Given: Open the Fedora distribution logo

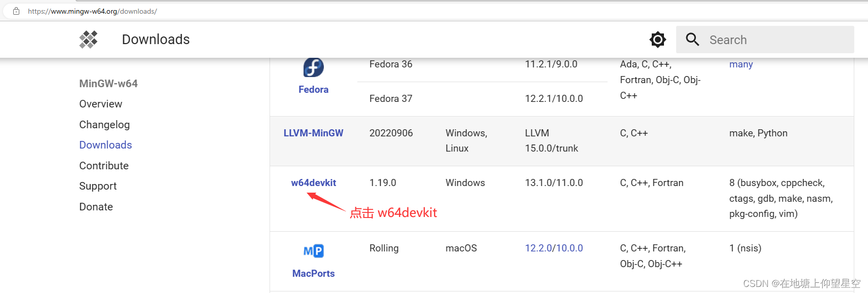Looking at the screenshot, I should (313, 66).
